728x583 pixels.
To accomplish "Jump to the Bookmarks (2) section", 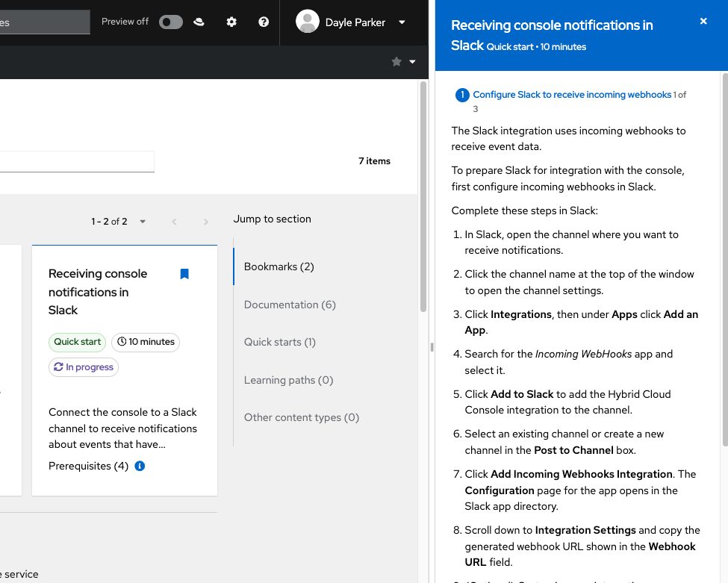I will [x=279, y=266].
